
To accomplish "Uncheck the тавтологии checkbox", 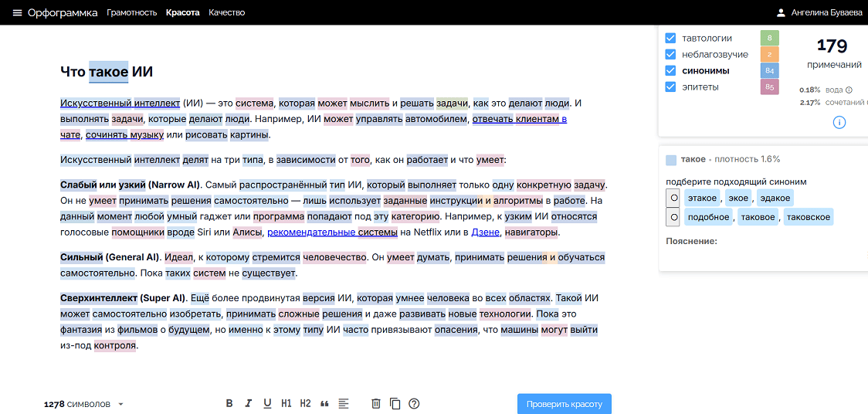I will (670, 38).
